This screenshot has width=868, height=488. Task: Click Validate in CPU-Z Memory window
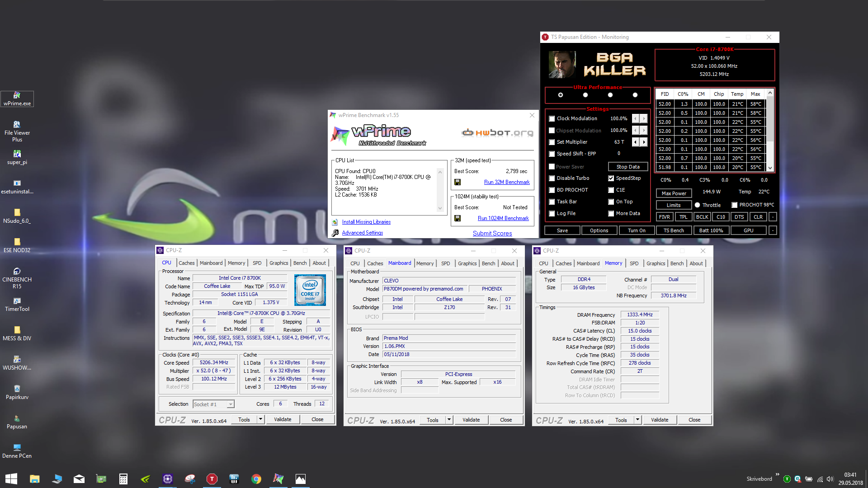tap(660, 420)
